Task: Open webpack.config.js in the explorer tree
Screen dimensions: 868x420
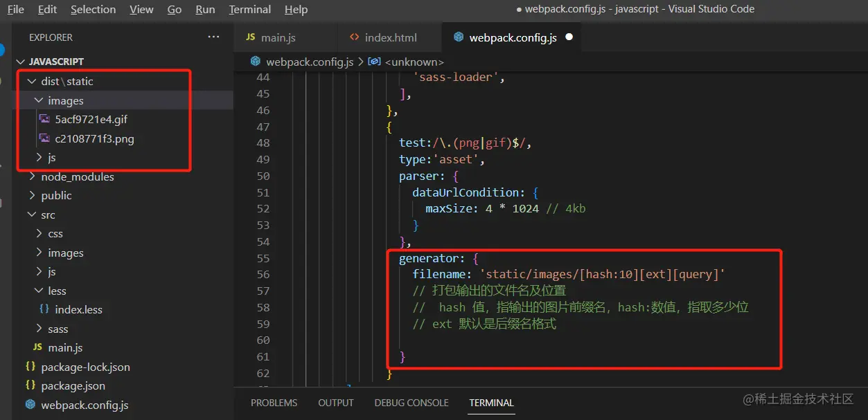Action: 85,405
